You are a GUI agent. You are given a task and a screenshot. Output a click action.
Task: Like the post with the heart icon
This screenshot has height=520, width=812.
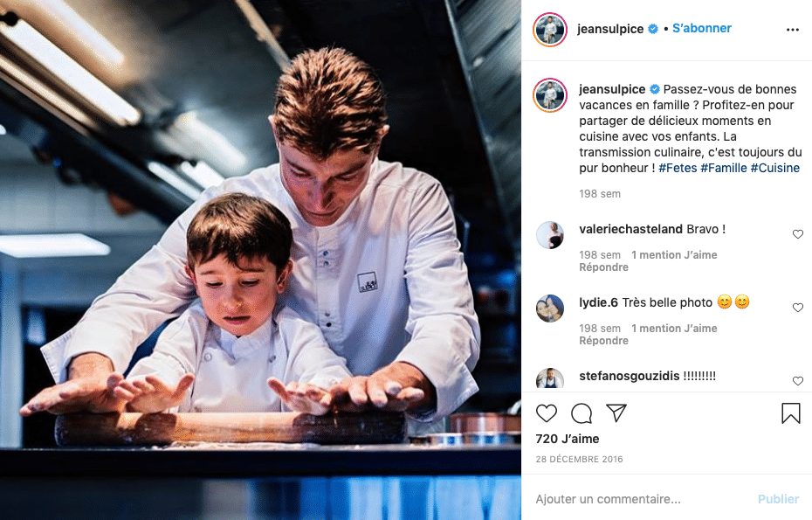546,413
